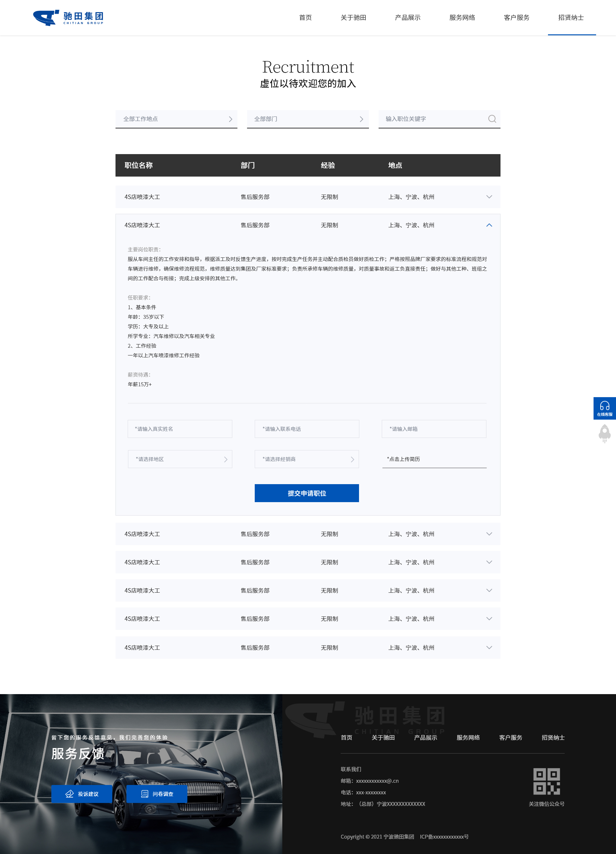
Task: Click 提交申请职位 submit button
Action: (306, 493)
